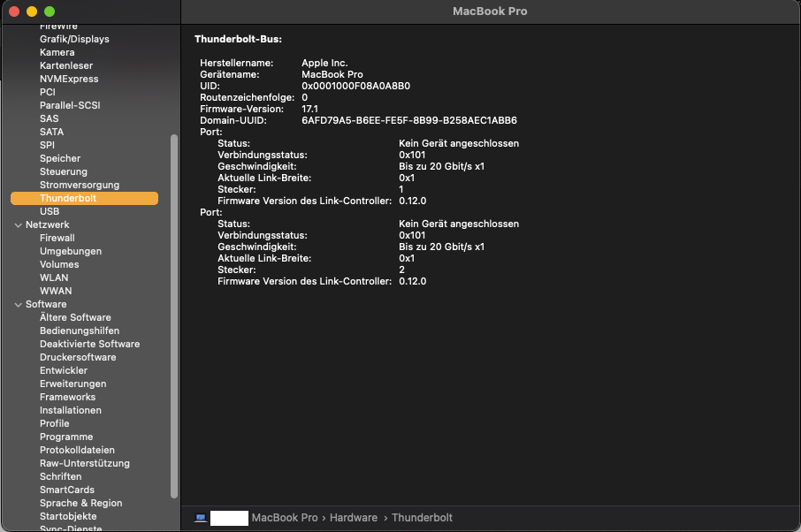The width and height of the screenshot is (801, 532).
Task: Click the sidebar vertical scrollbar
Action: click(x=174, y=316)
